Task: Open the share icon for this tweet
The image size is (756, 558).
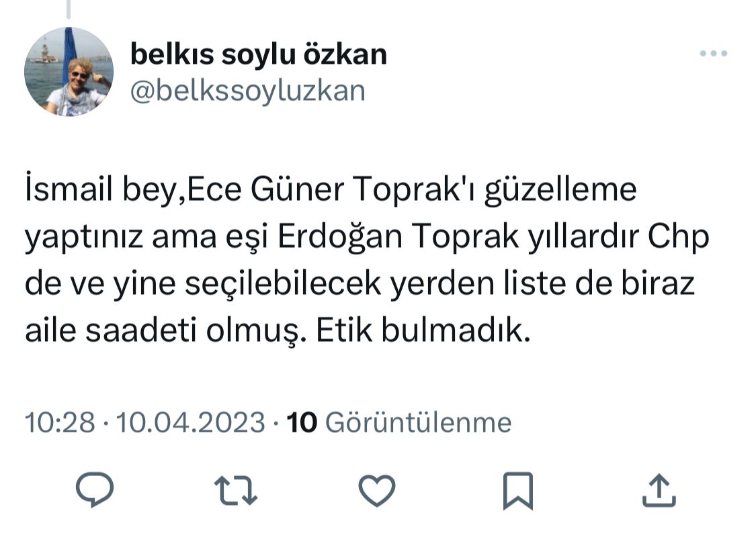Action: pos(659,490)
